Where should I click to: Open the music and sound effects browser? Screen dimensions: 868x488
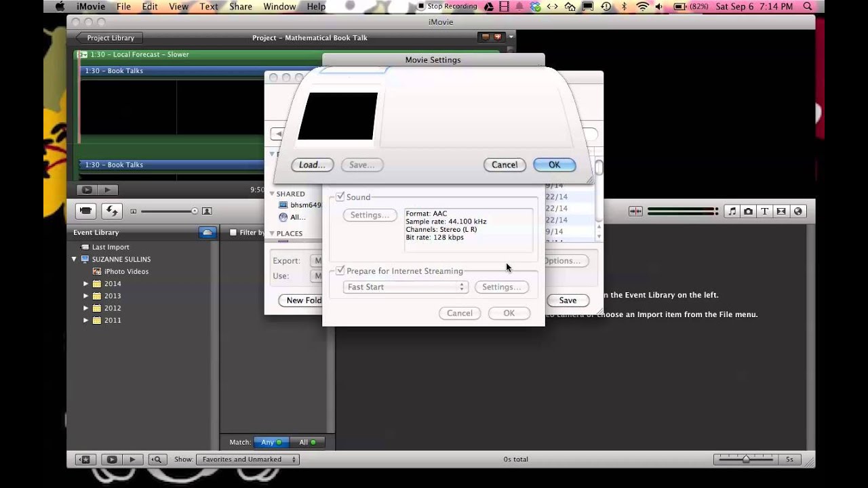click(x=732, y=211)
